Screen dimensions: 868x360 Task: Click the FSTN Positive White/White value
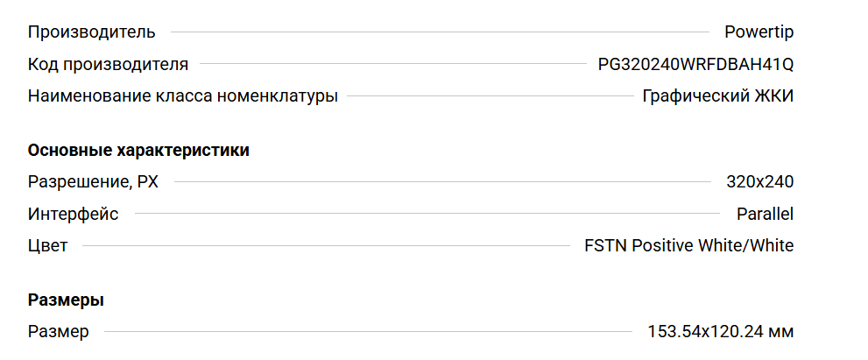pyautogui.click(x=688, y=245)
